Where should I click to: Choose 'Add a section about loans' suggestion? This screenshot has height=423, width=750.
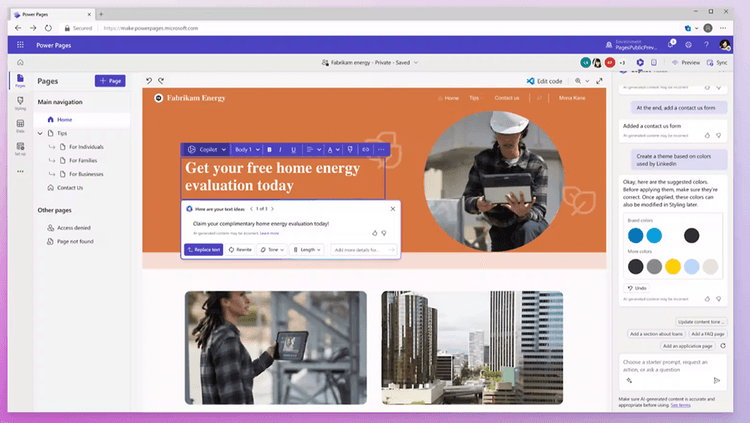[x=656, y=334]
